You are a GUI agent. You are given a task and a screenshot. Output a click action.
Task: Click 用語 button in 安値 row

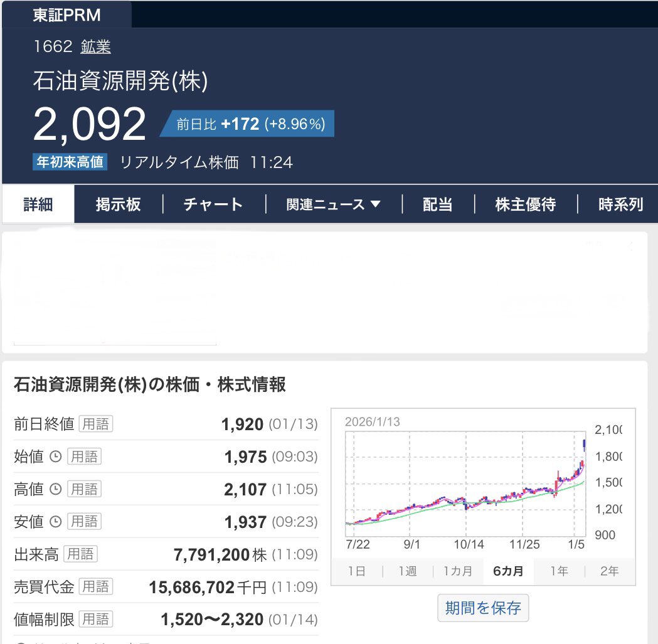pyautogui.click(x=84, y=522)
